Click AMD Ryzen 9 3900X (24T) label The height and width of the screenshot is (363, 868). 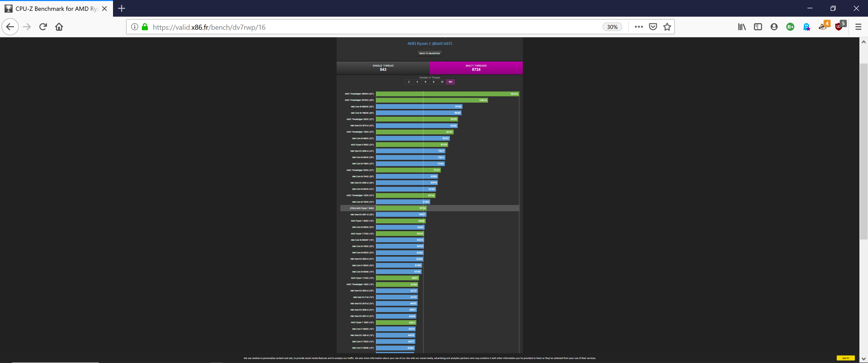coord(362,145)
